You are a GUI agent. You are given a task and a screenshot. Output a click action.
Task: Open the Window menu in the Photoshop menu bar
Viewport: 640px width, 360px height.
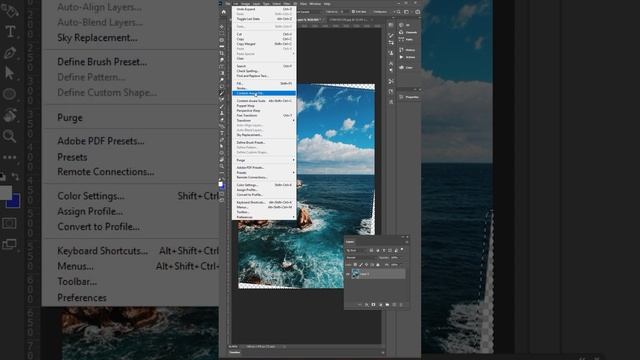(x=315, y=4)
